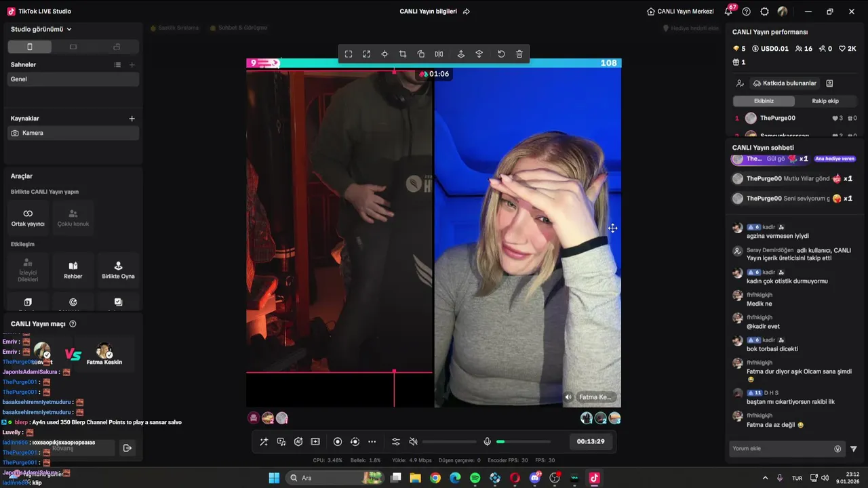The image size is (868, 488).
Task: Open the scenes list icon next to Sahneler
Action: coord(117,65)
